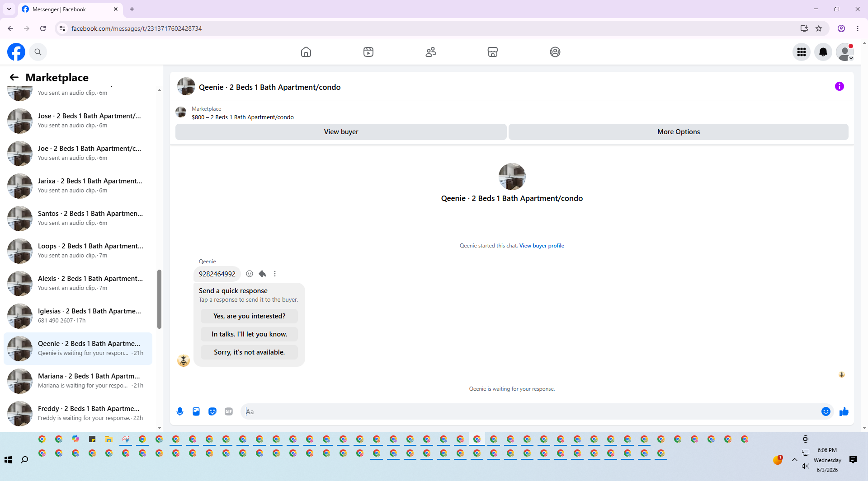Open the Jose conversation
Image resolution: width=868 pixels, height=481 pixels.
78,121
